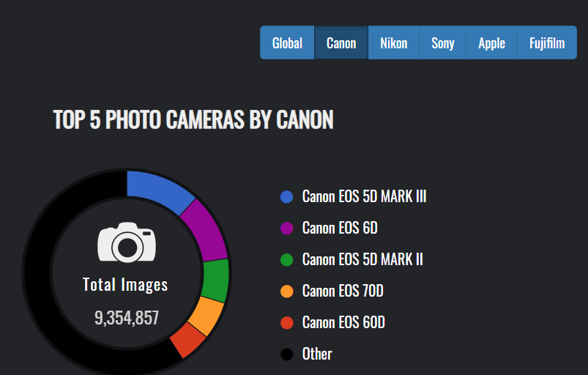Click the Canon EOS 70D legend label
Screen dimensions: 588x375
pos(343,291)
